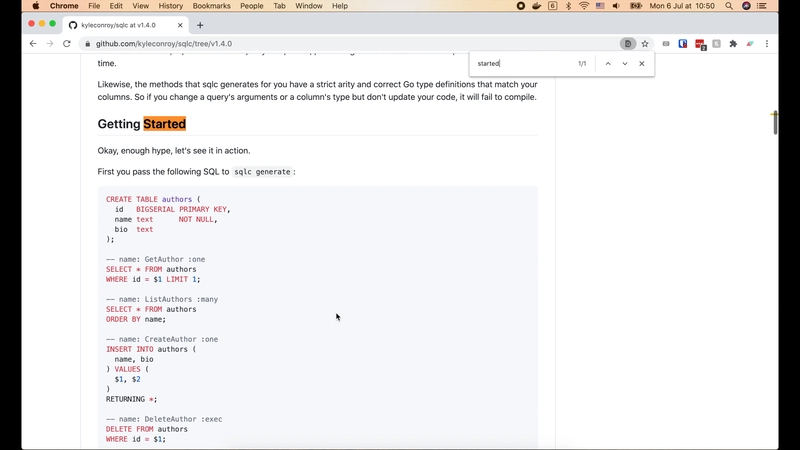Image resolution: width=800 pixels, height=450 pixels.
Task: Jump to next find result
Action: [625, 64]
